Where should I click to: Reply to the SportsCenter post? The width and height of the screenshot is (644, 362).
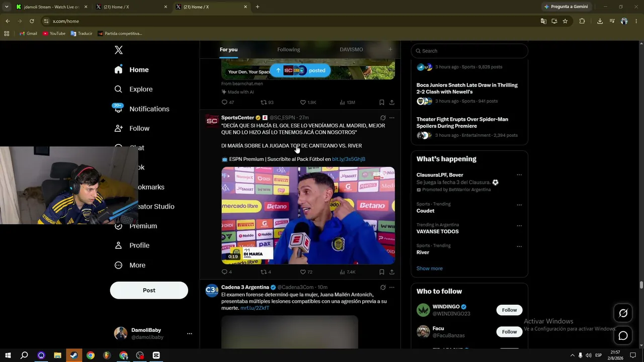227,272
